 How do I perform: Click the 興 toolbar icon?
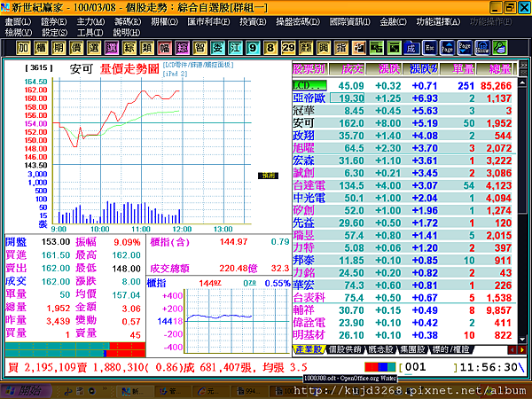coord(323,48)
